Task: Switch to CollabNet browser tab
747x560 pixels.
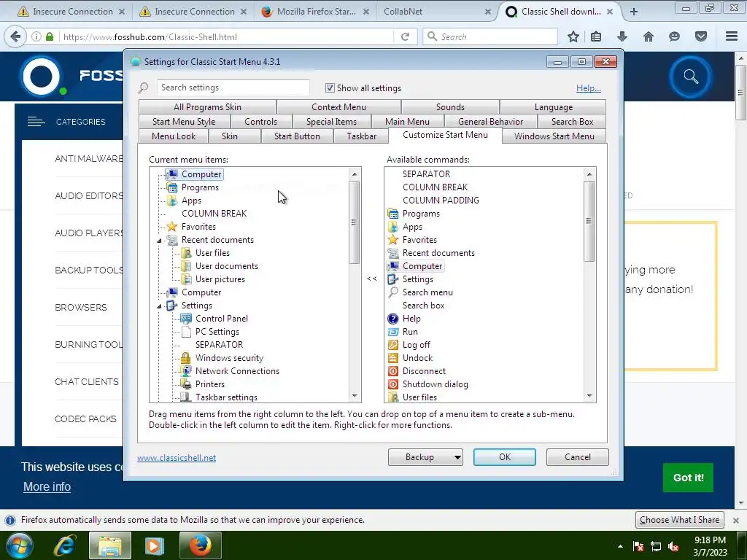Action: 436,12
